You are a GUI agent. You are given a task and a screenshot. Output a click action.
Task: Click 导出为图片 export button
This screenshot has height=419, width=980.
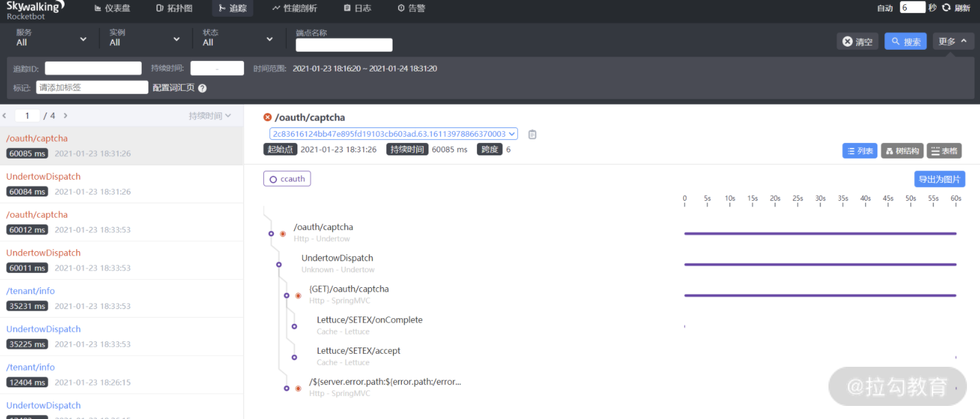[939, 179]
